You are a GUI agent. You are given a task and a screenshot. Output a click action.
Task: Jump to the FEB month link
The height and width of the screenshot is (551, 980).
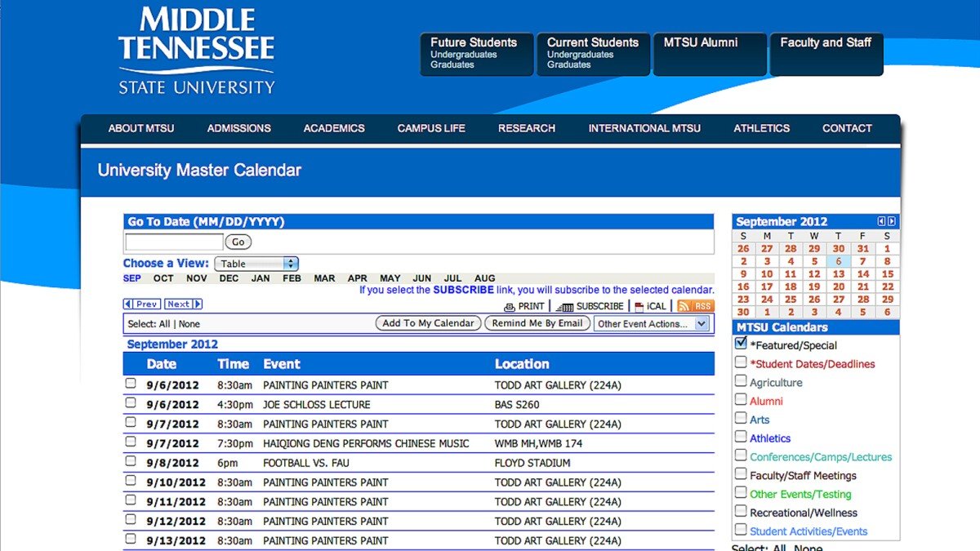[x=292, y=278]
